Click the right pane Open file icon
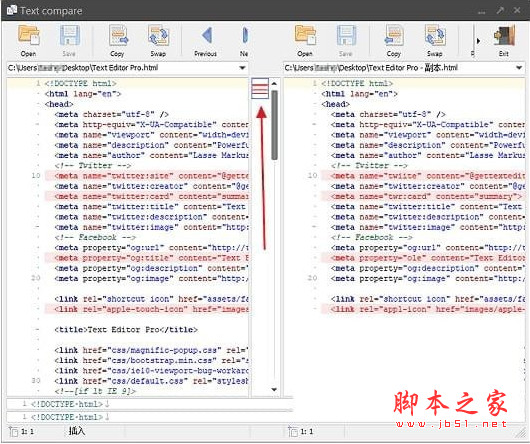530x444 pixels. (305, 35)
